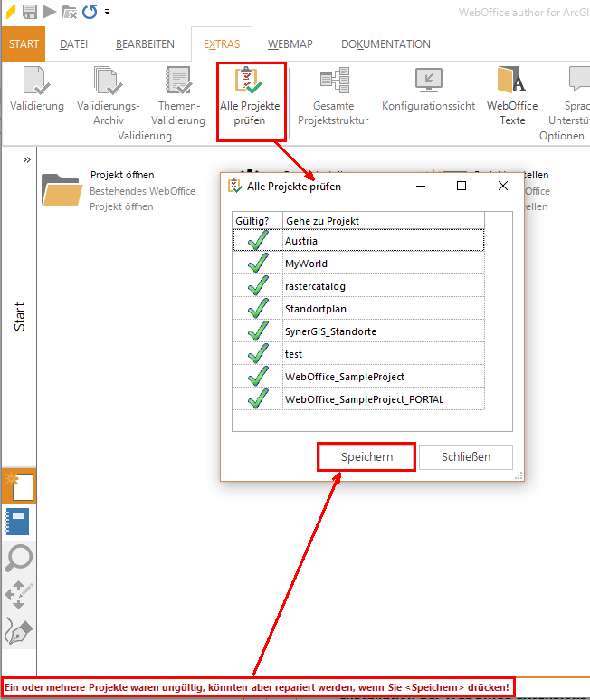Close the Alle Projekte prüfen dialog

pos(503,186)
